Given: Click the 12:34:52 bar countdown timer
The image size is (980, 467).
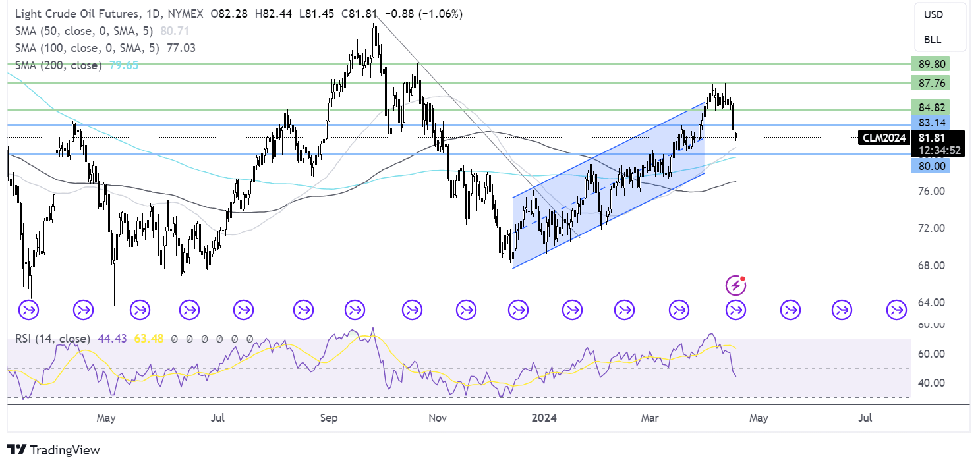Looking at the screenshot, I should [x=938, y=150].
